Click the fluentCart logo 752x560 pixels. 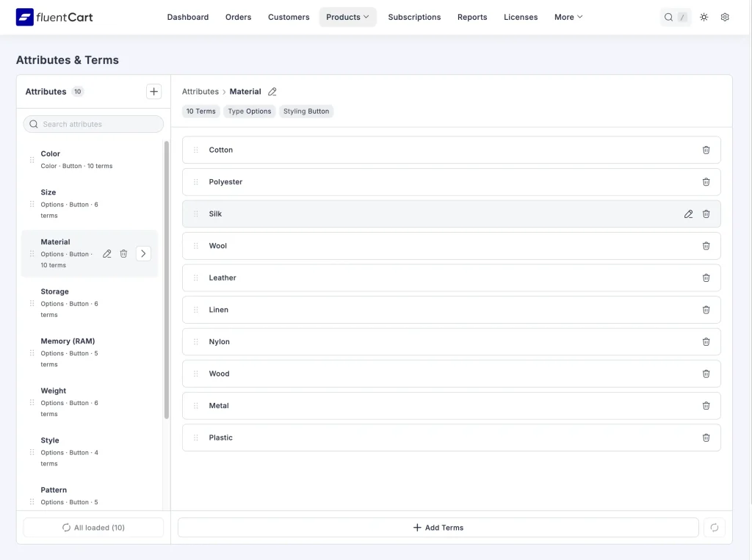tap(54, 18)
